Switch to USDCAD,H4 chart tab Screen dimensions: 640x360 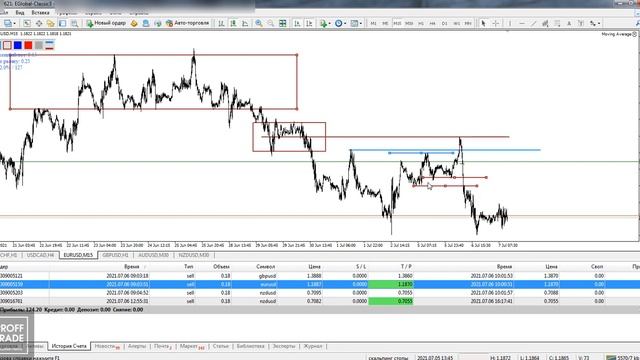click(x=40, y=255)
